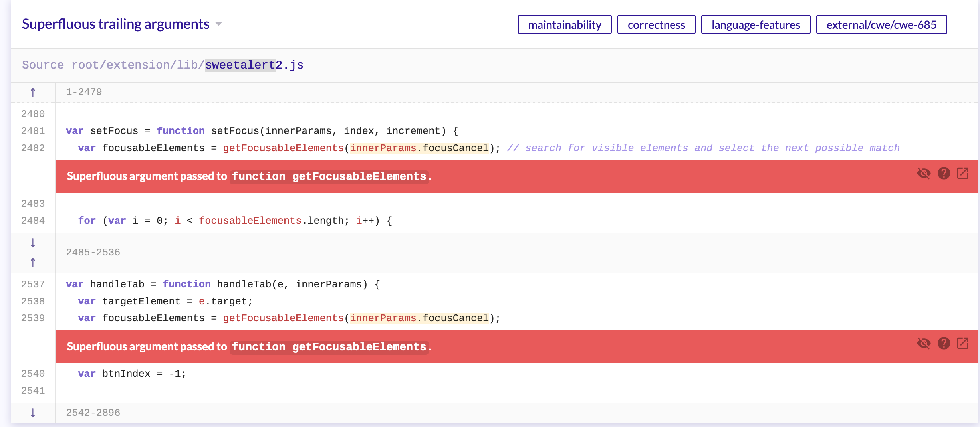Open the external/cwe/cwe-685 tag
The height and width of the screenshot is (427, 980).
(881, 24)
